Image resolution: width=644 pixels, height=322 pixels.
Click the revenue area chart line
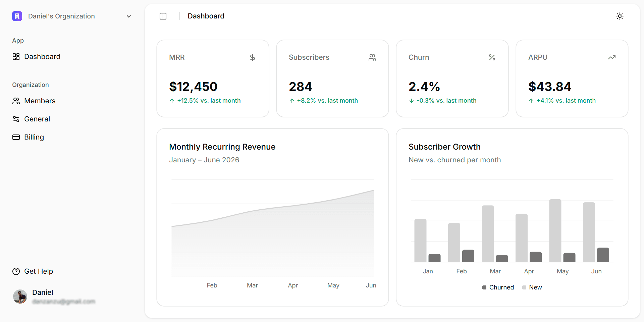coord(273,208)
